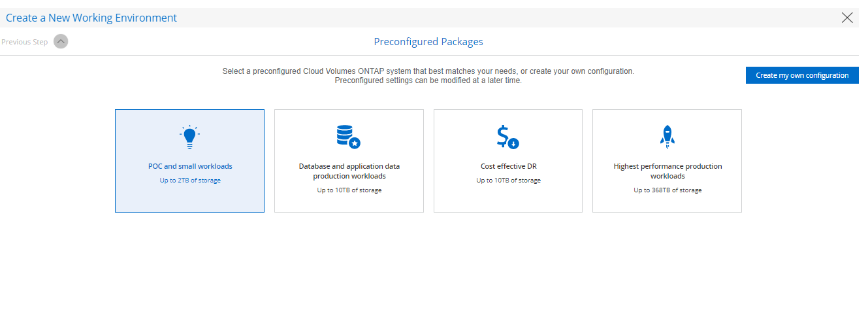Screen dimensions: 868x312
Task: Choose Database and application data production workloads
Action: tap(349, 171)
